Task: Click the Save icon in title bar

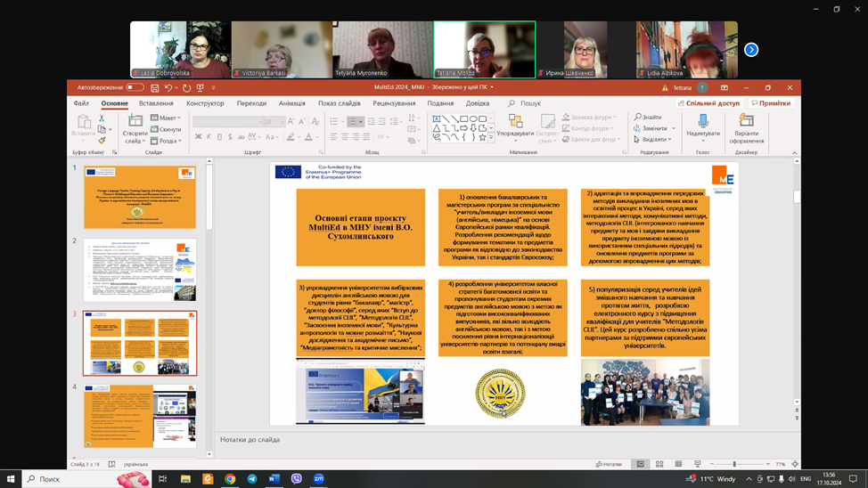Action: tap(155, 88)
